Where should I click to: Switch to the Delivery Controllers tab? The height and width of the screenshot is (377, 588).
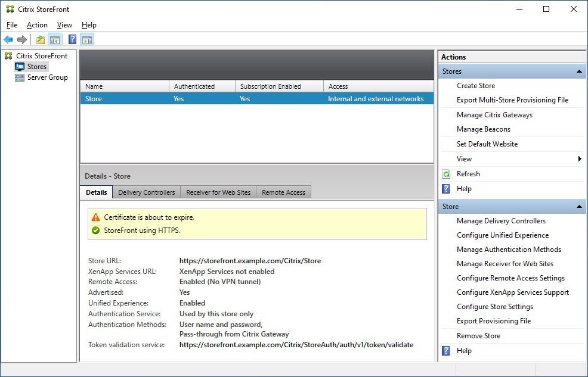click(147, 192)
